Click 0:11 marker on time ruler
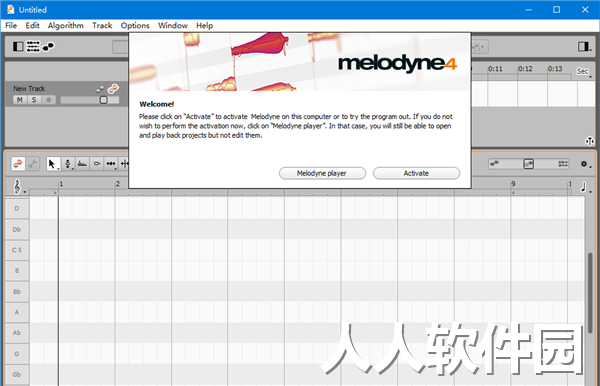This screenshot has width=600, height=386. pos(495,69)
